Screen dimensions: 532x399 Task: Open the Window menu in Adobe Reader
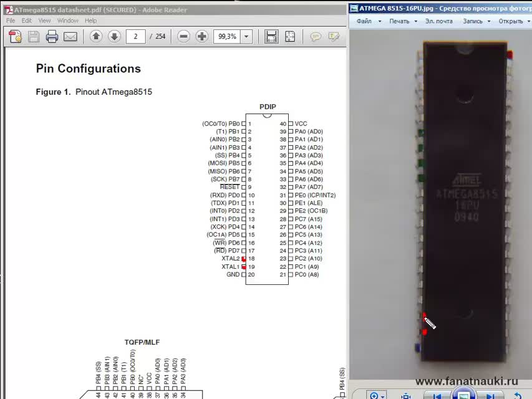pyautogui.click(x=68, y=21)
